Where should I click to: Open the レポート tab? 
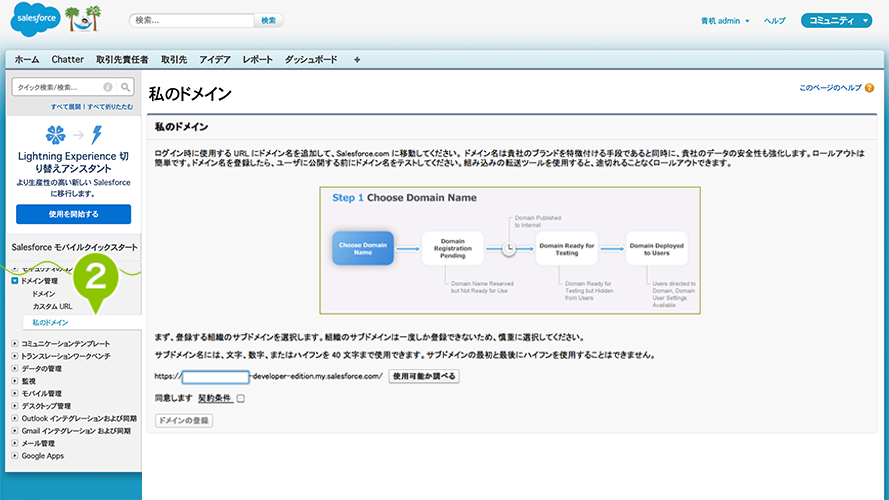pos(257,60)
